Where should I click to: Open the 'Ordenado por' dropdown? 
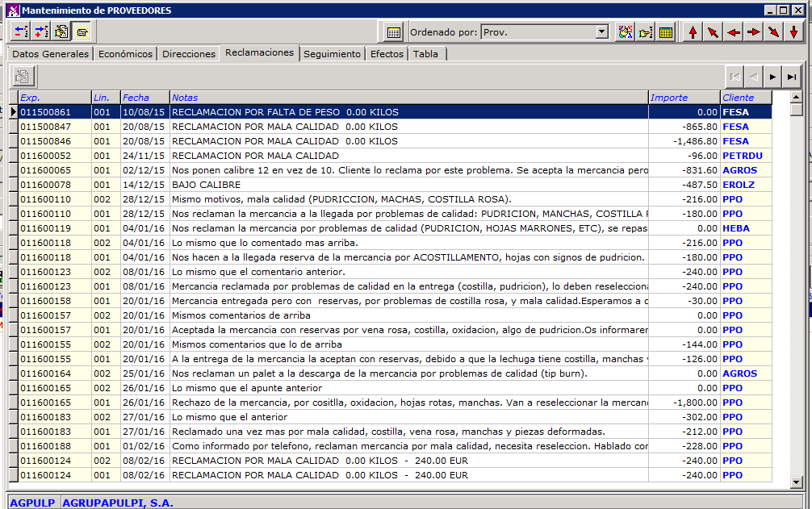(601, 32)
